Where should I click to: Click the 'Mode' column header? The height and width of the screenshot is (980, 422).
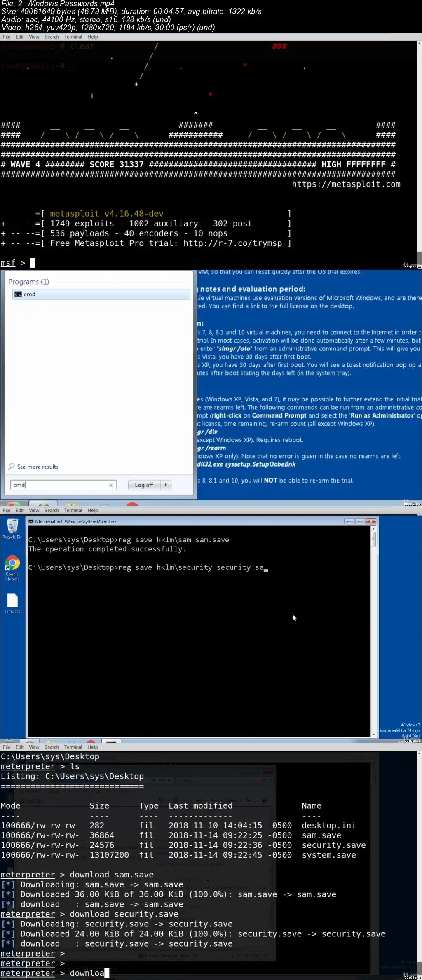[x=10, y=805]
